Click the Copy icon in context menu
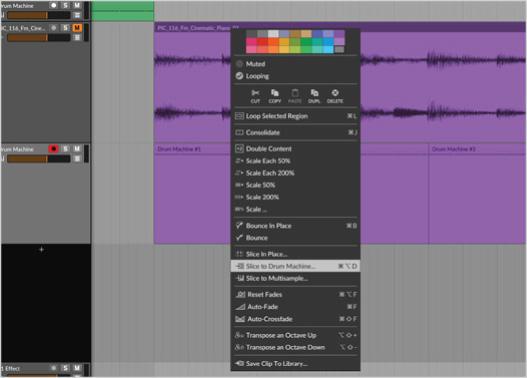 tap(275, 96)
